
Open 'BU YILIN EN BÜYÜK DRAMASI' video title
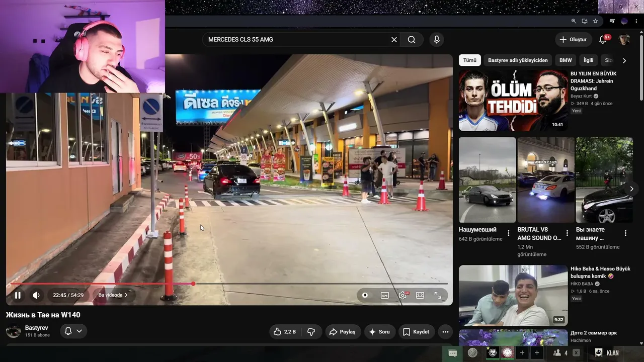pyautogui.click(x=594, y=80)
